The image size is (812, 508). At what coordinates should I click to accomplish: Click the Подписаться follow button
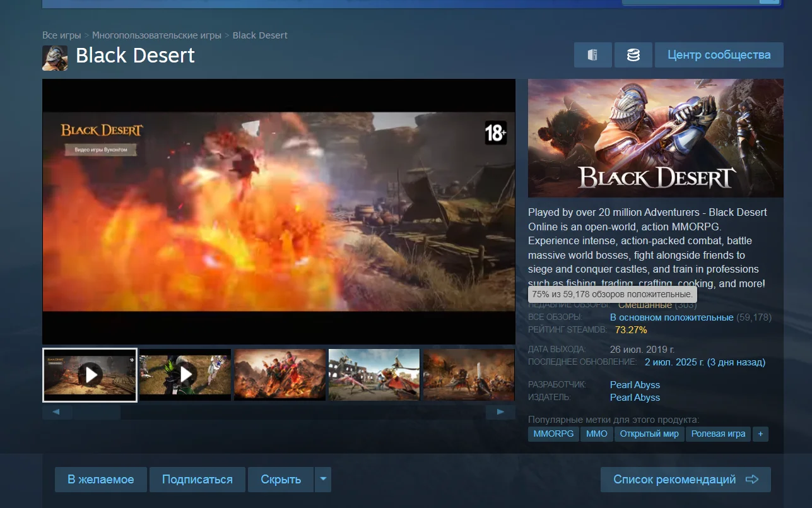[197, 480]
